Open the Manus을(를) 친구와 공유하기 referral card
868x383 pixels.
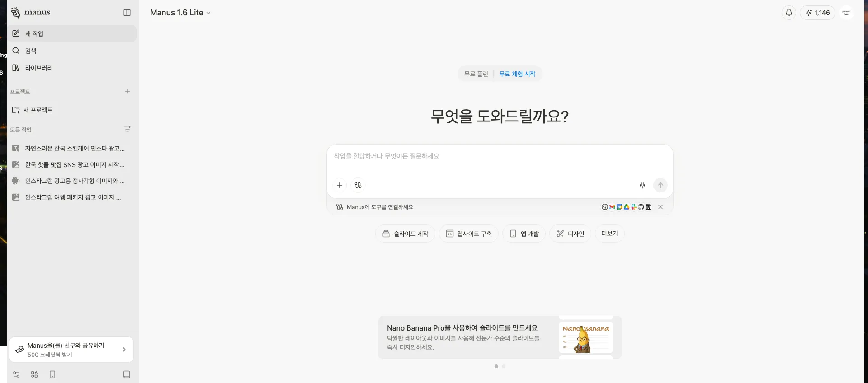(71, 350)
